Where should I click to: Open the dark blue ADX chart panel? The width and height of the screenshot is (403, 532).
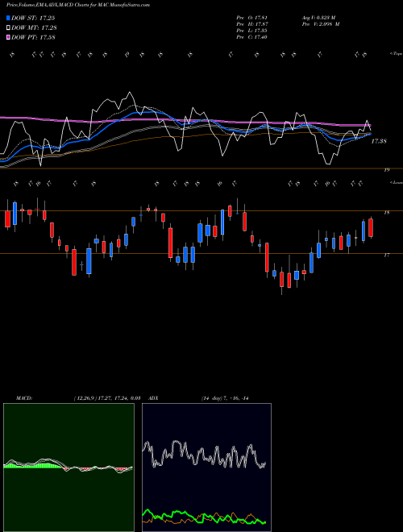(206, 468)
